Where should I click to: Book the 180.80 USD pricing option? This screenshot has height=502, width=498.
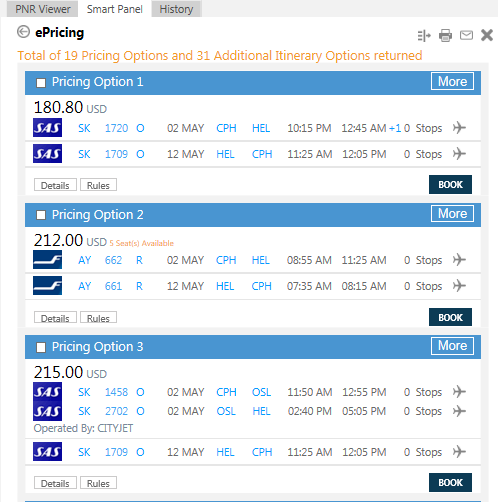pos(450,184)
